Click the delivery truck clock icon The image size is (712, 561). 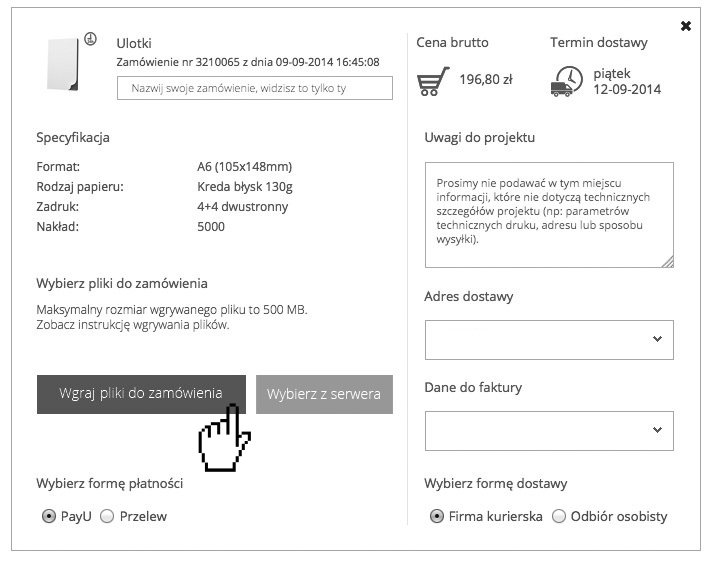tap(567, 81)
